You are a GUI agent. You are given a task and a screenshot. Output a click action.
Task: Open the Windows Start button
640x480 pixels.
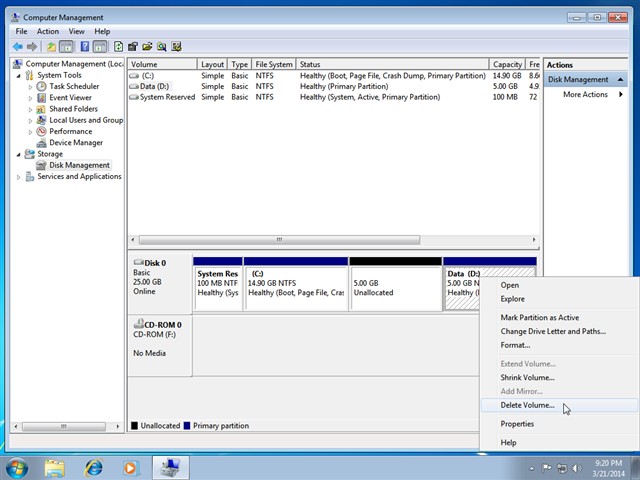17,468
